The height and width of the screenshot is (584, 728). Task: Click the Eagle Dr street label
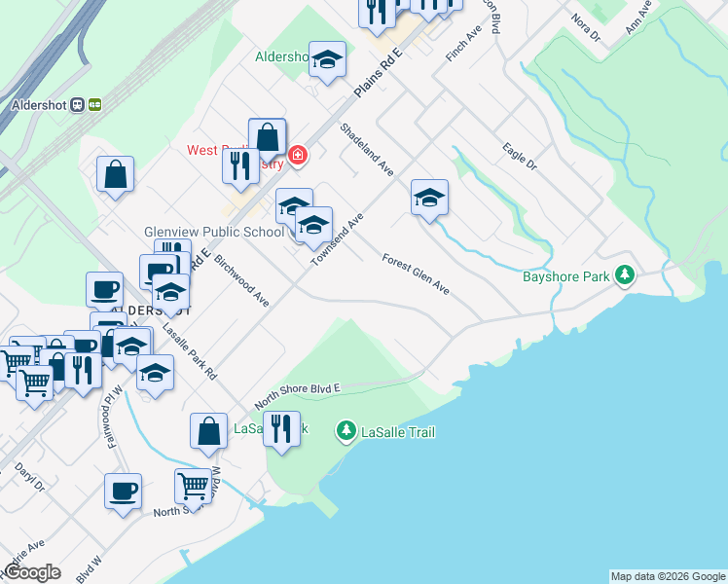pos(520,156)
